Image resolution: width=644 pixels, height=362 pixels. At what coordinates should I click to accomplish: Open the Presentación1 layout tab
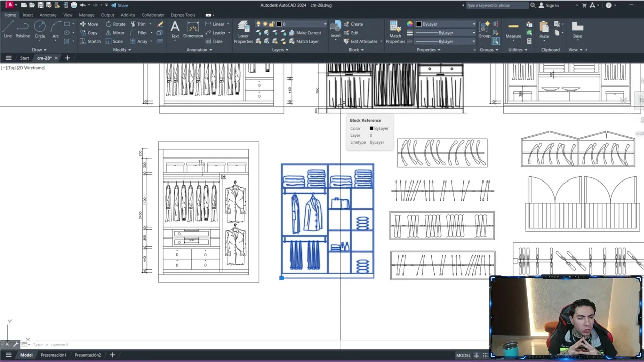[54, 355]
